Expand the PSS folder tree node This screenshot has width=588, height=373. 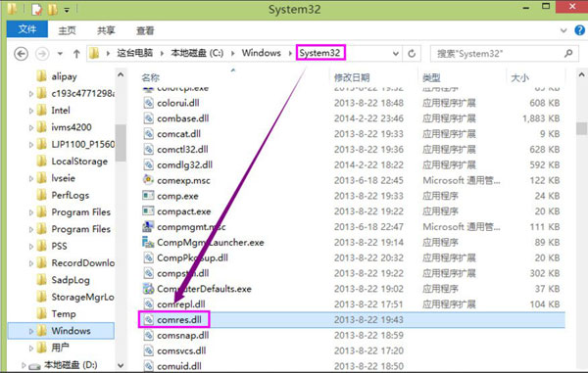(31, 246)
